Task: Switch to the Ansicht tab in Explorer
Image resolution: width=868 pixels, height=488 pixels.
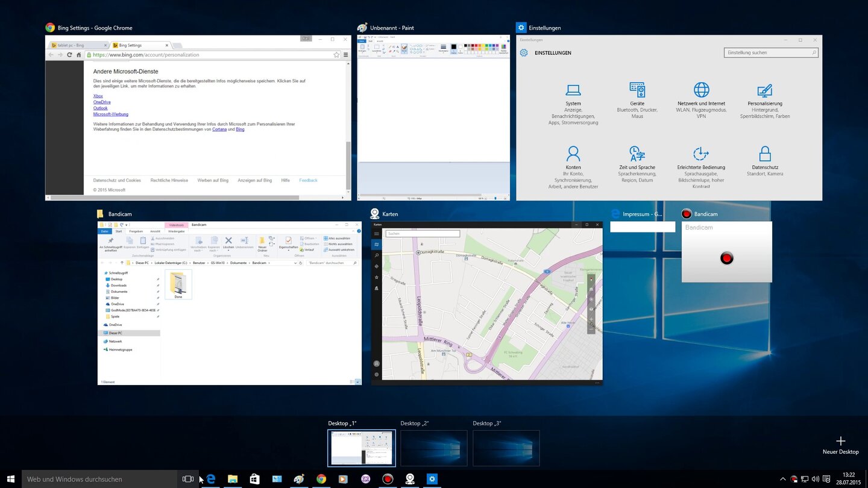Action: pyautogui.click(x=155, y=231)
